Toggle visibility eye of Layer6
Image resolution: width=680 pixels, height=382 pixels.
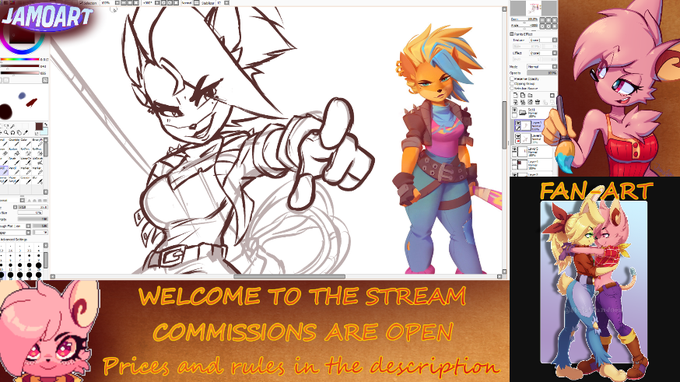pyautogui.click(x=518, y=136)
